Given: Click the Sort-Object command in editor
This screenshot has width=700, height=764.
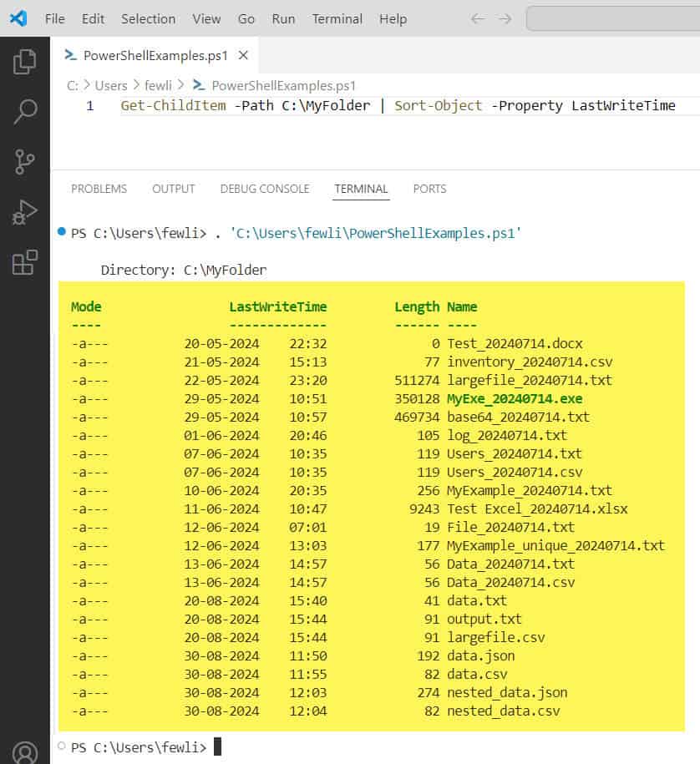Looking at the screenshot, I should pyautogui.click(x=438, y=105).
